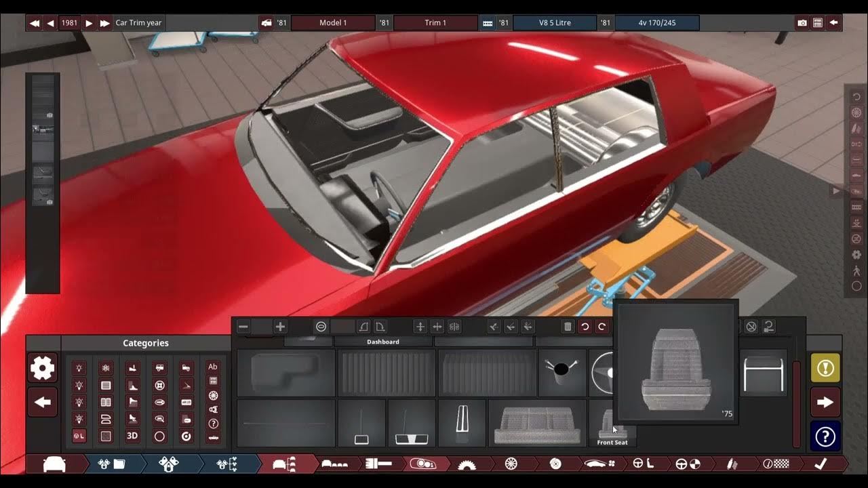The width and height of the screenshot is (868, 488).
Task: Select the vents fixtures category
Action: tap(106, 402)
